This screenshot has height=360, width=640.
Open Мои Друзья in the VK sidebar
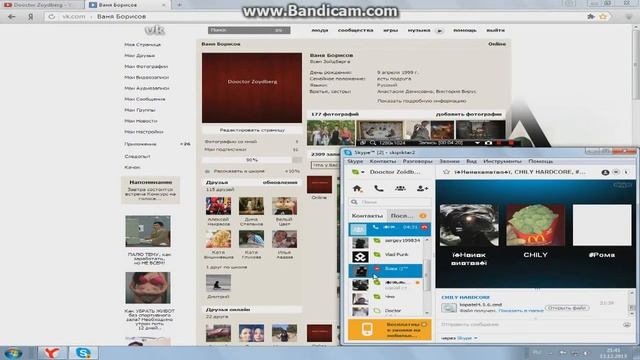point(140,56)
